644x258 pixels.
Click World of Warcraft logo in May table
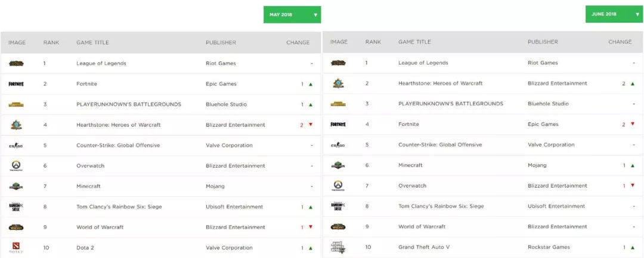coord(17,227)
